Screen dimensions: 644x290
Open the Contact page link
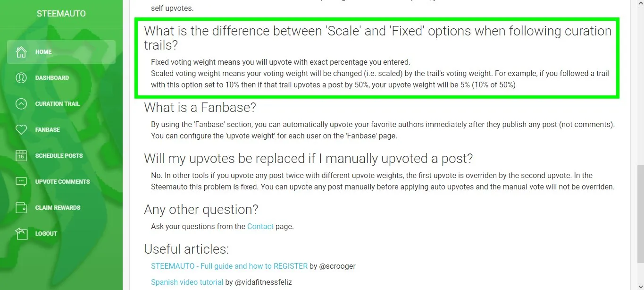260,227
